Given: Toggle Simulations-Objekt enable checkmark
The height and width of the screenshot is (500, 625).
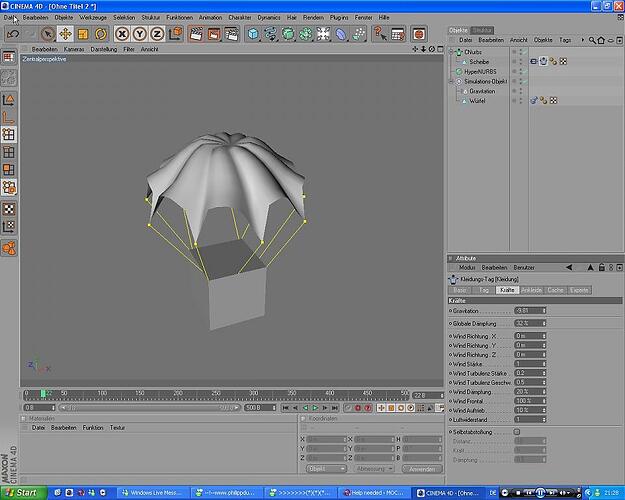Looking at the screenshot, I should [526, 81].
